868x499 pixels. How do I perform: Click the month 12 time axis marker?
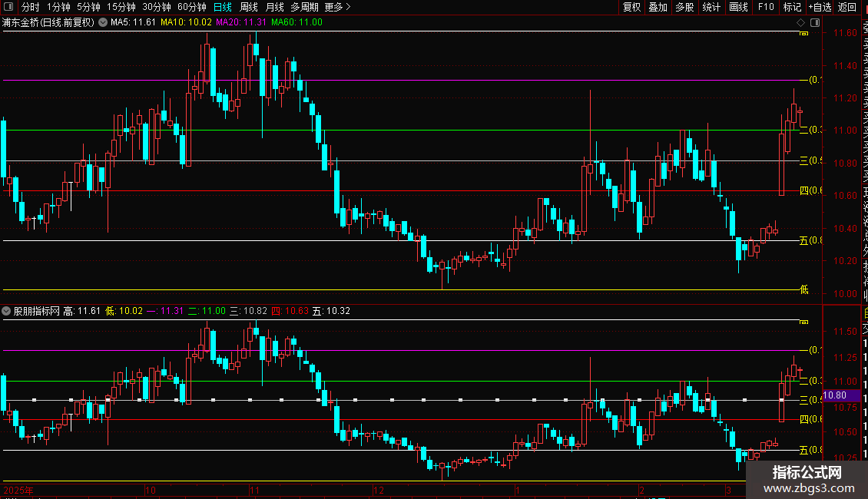click(x=379, y=490)
